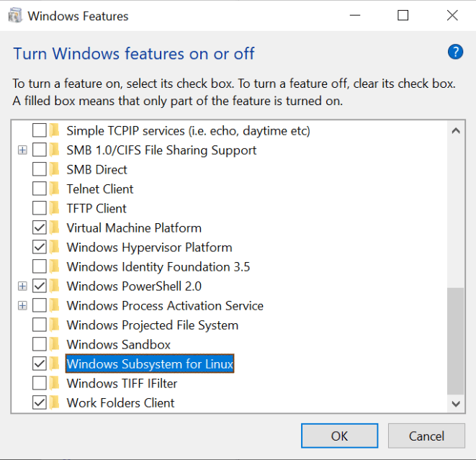Click folder icon beside SMB Direct
The image size is (476, 460).
coord(55,170)
